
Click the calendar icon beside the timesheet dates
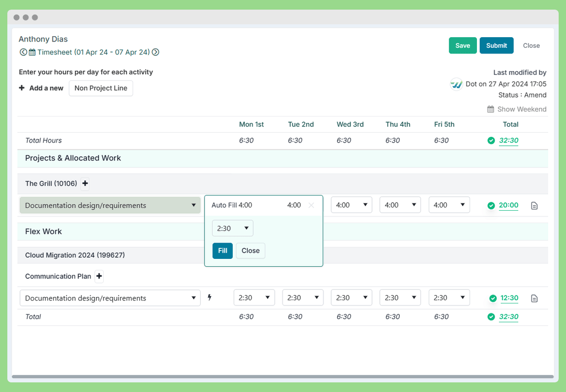[33, 52]
